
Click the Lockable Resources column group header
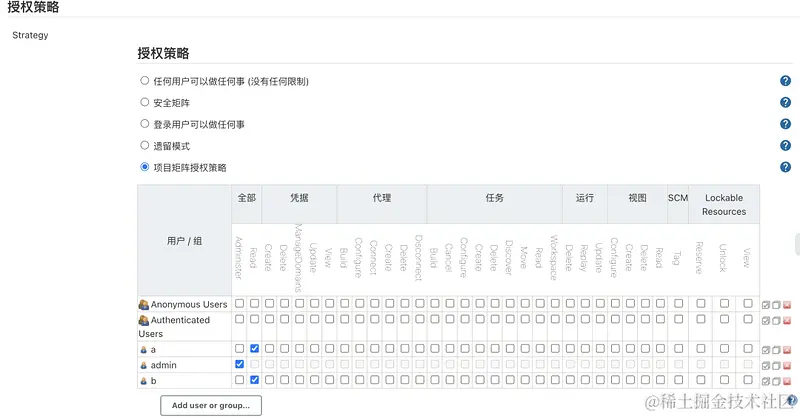tap(724, 205)
